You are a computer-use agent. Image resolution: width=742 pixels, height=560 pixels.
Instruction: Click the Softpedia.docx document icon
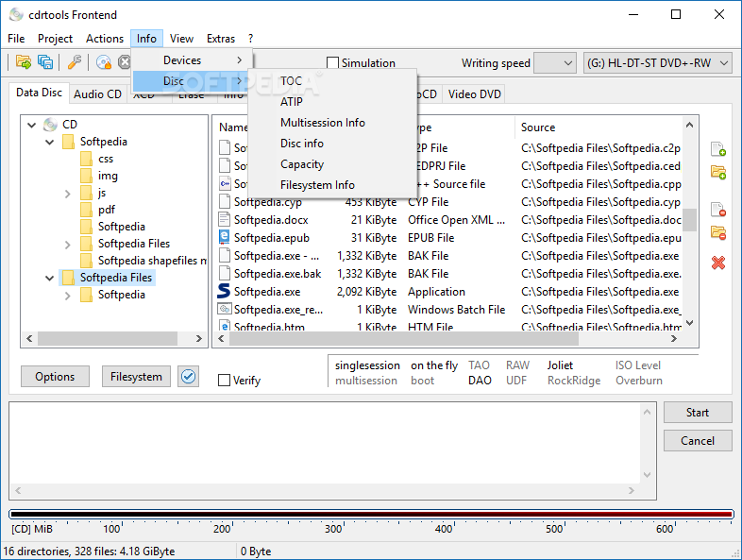pyautogui.click(x=224, y=219)
